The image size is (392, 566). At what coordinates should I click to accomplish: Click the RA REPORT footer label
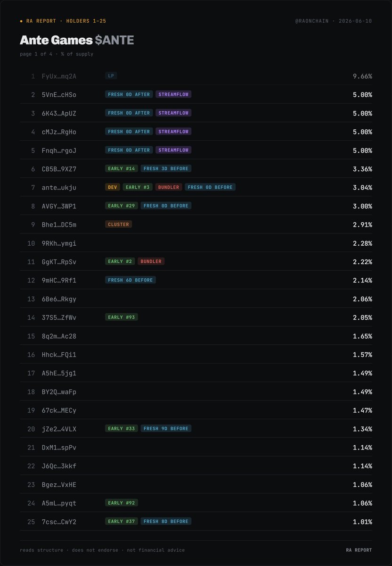click(x=359, y=550)
